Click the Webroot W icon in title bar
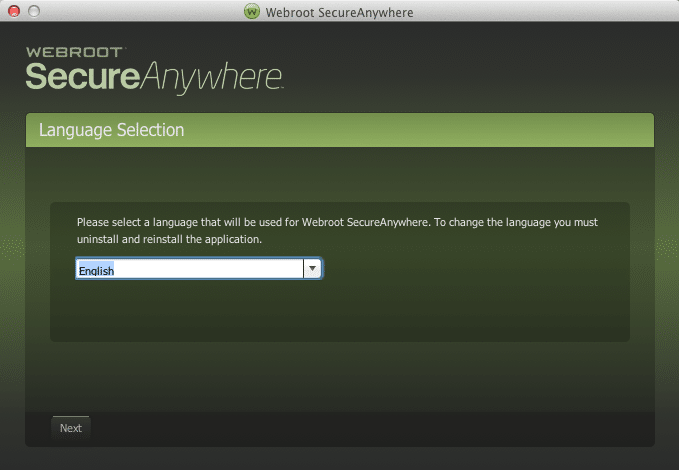The width and height of the screenshot is (679, 470). pyautogui.click(x=252, y=11)
